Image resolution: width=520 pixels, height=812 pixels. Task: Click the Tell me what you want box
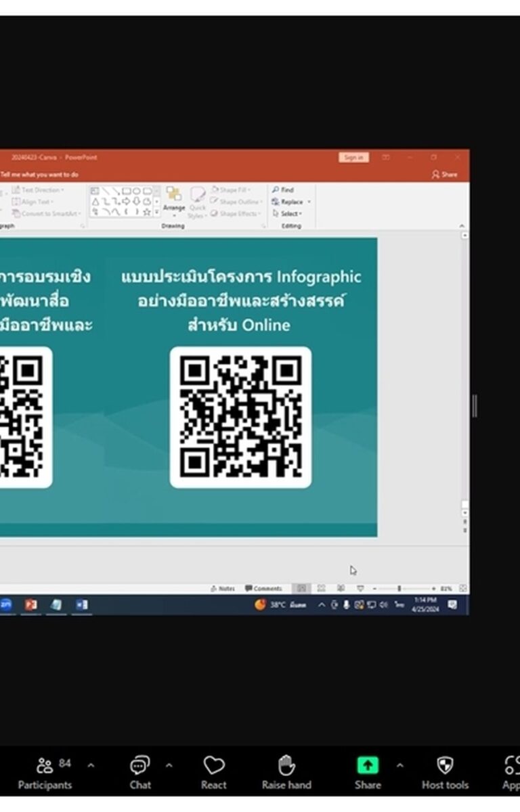(x=39, y=175)
